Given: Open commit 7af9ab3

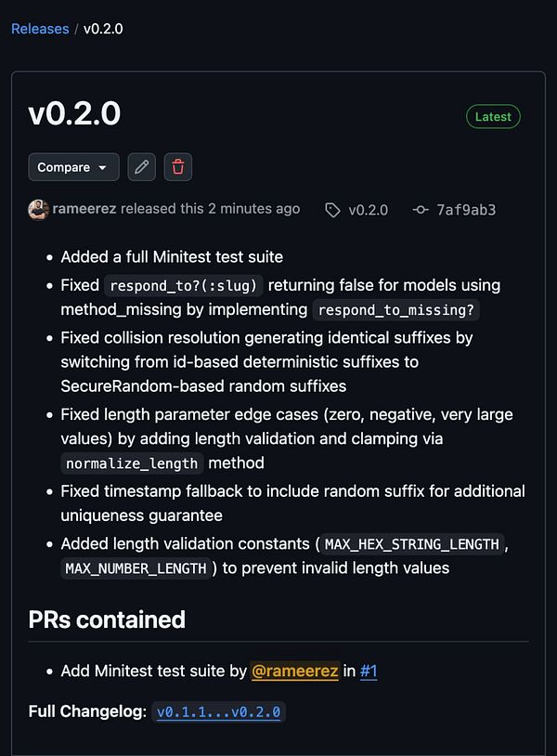Looking at the screenshot, I should [x=465, y=210].
